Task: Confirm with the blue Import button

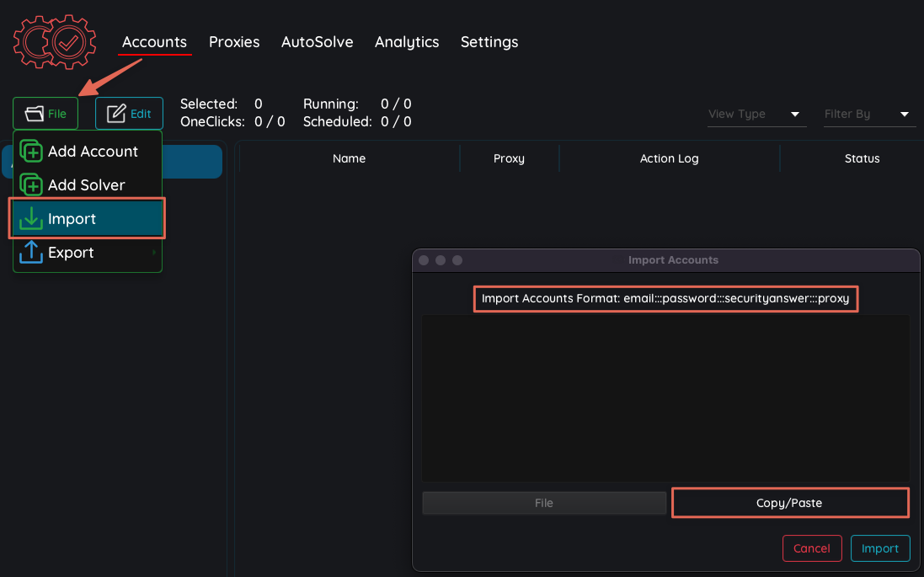Action: pos(880,548)
